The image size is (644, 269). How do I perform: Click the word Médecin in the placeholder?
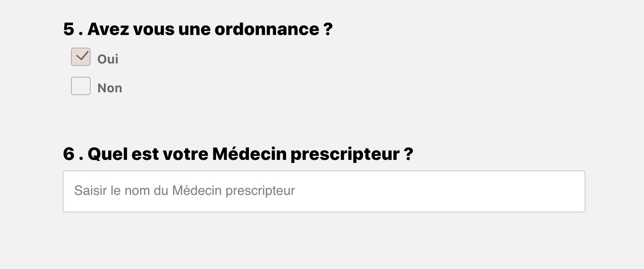click(197, 191)
